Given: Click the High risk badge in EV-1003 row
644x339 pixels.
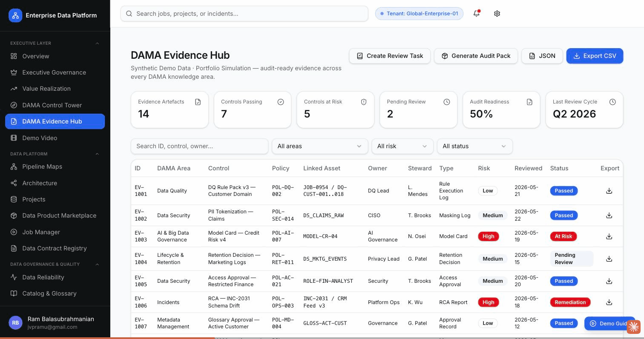Looking at the screenshot, I should [488, 236].
